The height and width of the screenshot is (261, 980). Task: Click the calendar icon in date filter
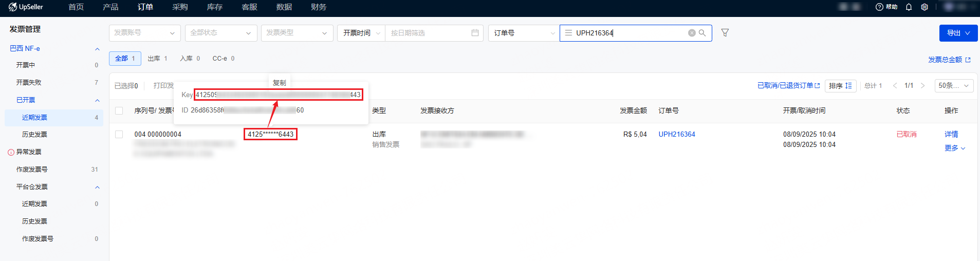(475, 33)
